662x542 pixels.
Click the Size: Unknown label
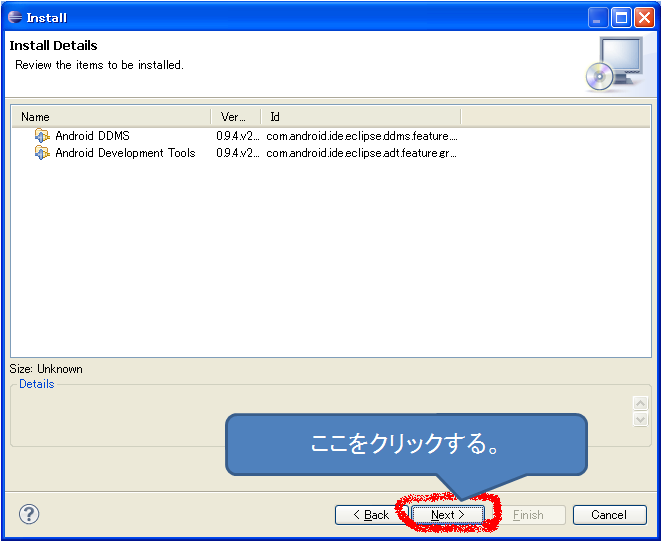[x=46, y=369]
